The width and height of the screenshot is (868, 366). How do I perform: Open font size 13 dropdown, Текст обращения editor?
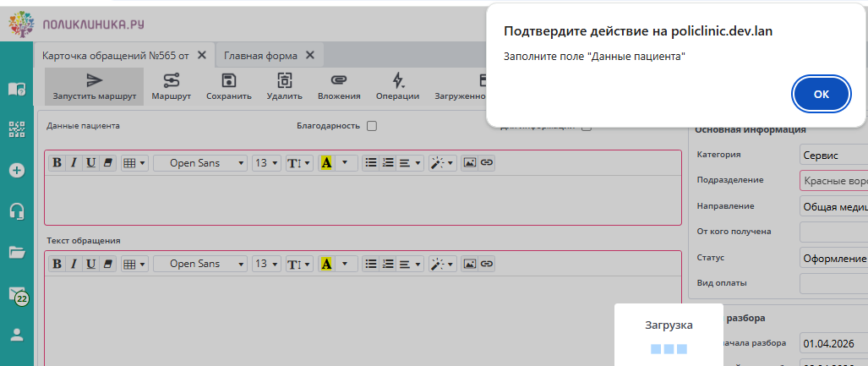(x=266, y=264)
